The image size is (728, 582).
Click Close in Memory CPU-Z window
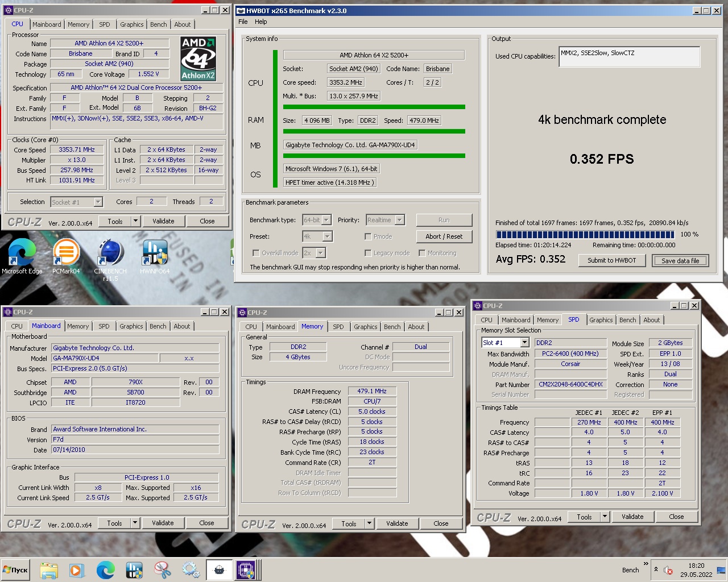(x=441, y=523)
